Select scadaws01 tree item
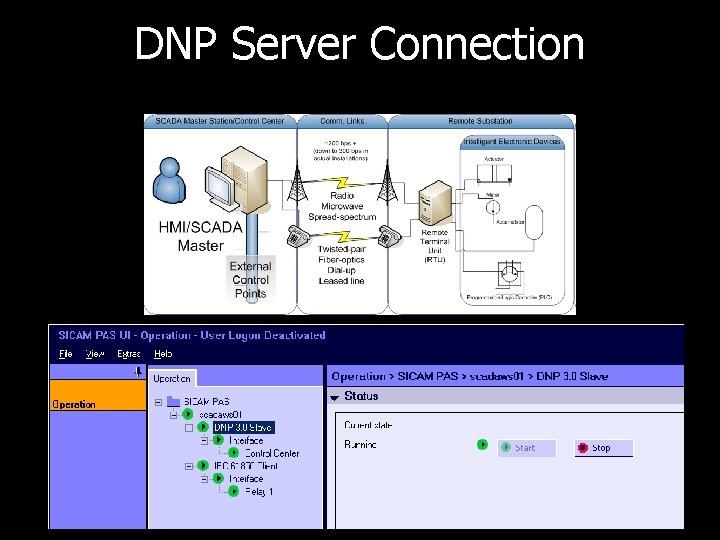720x540 pixels. [220, 415]
